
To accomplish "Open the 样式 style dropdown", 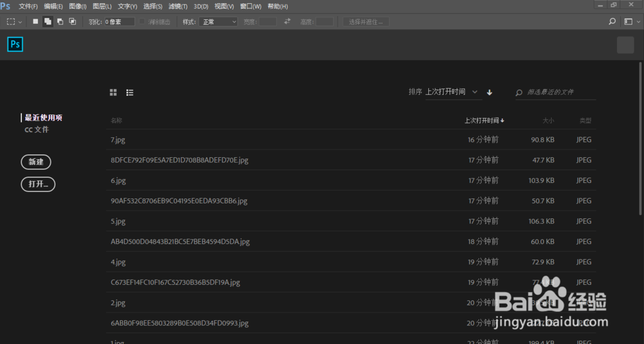I will (x=218, y=22).
